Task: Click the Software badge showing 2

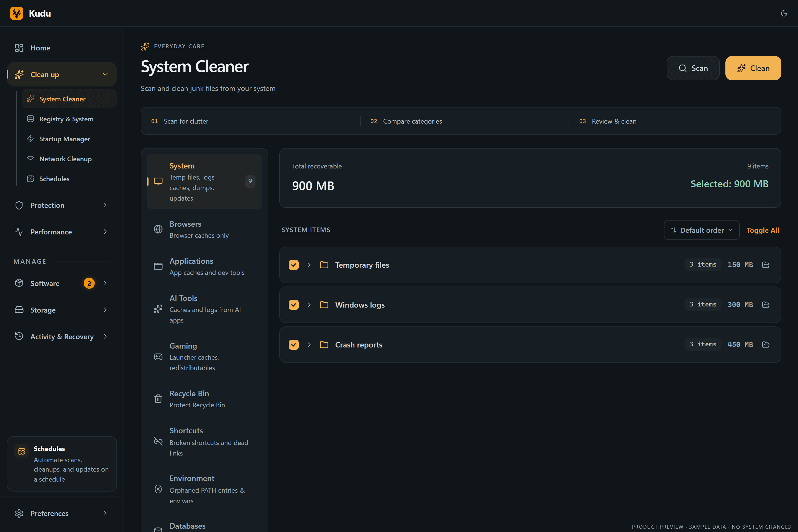Action: click(89, 283)
